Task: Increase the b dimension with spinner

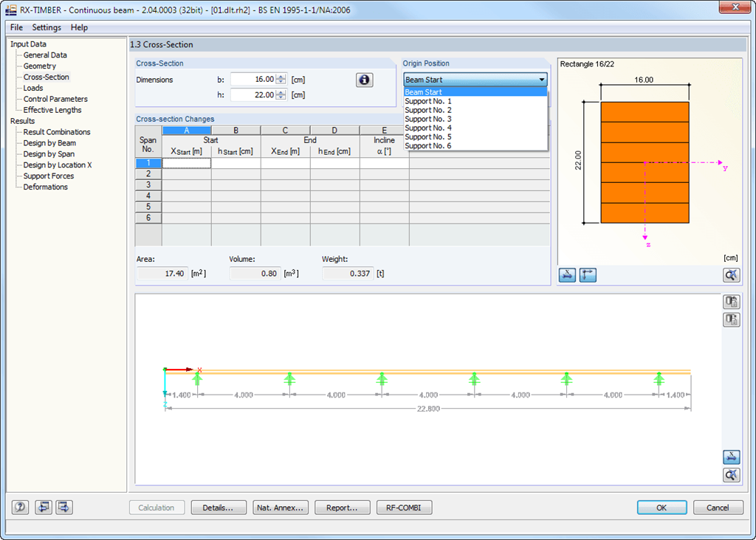Action: point(281,77)
